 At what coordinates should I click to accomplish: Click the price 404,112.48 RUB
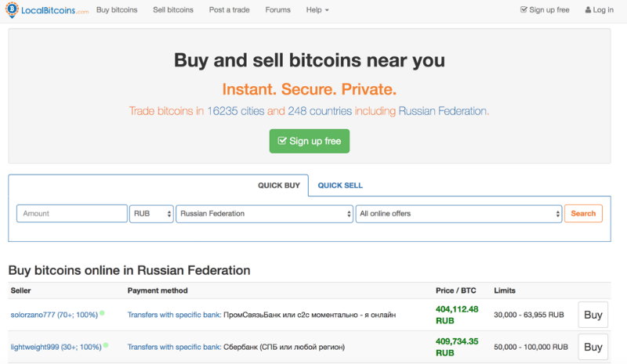(457, 315)
